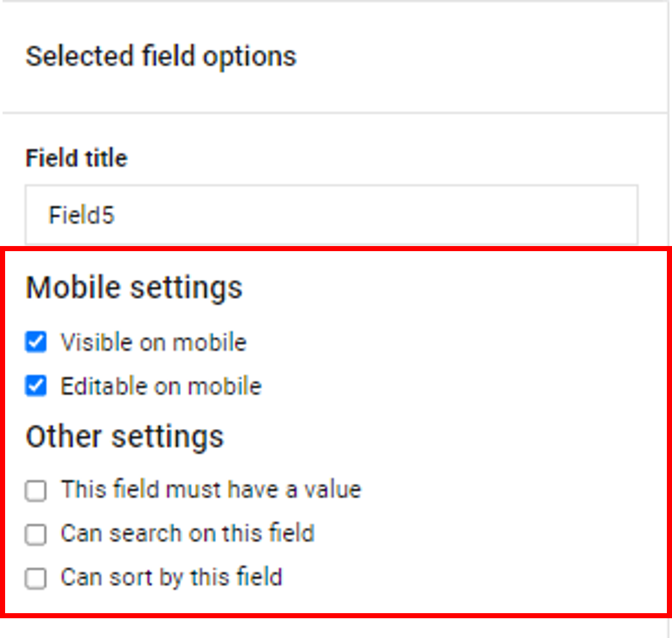
Task: Click the Field title label above the input
Action: click(77, 158)
